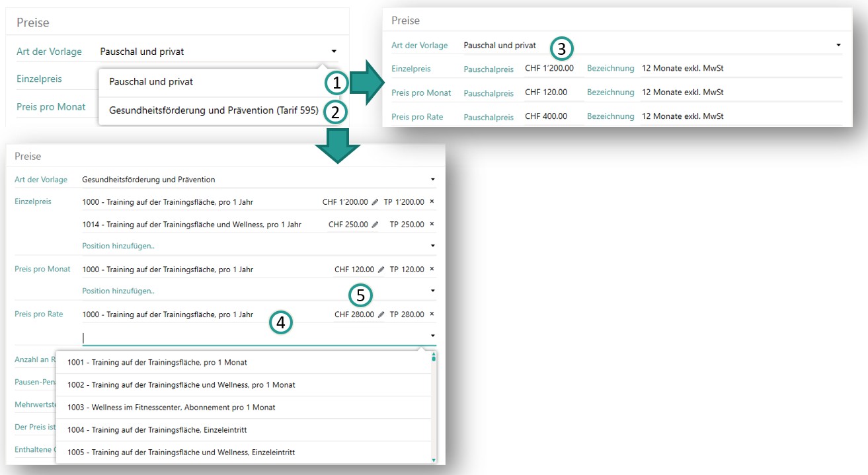Screen dimensions: 868x475
Task: Select 1001 Training auf der Trainingsfläche, pro 1 Monat
Action: pos(243,362)
